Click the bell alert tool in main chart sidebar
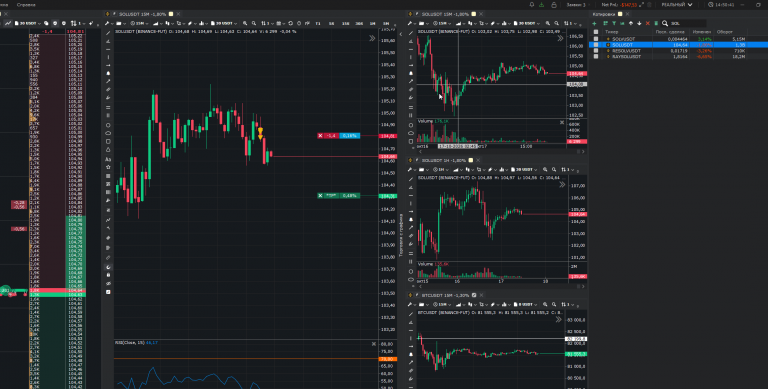Screen dimensions: 768x389 [108, 73]
